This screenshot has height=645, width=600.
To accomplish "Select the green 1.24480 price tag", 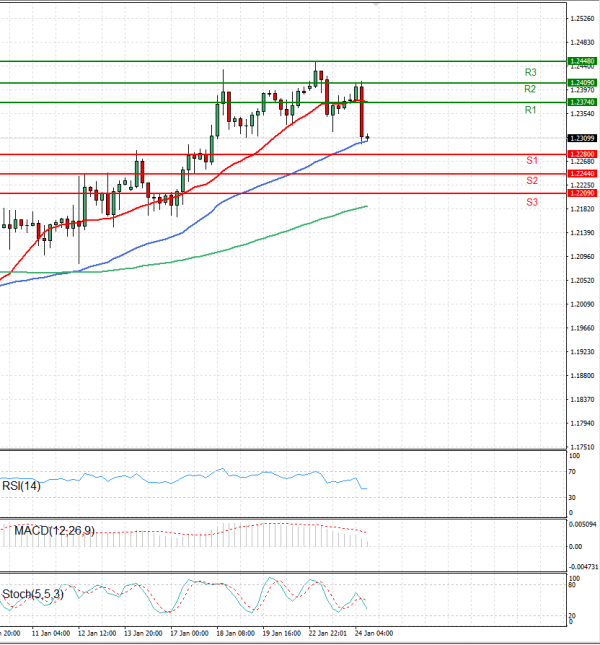I will 582,61.
